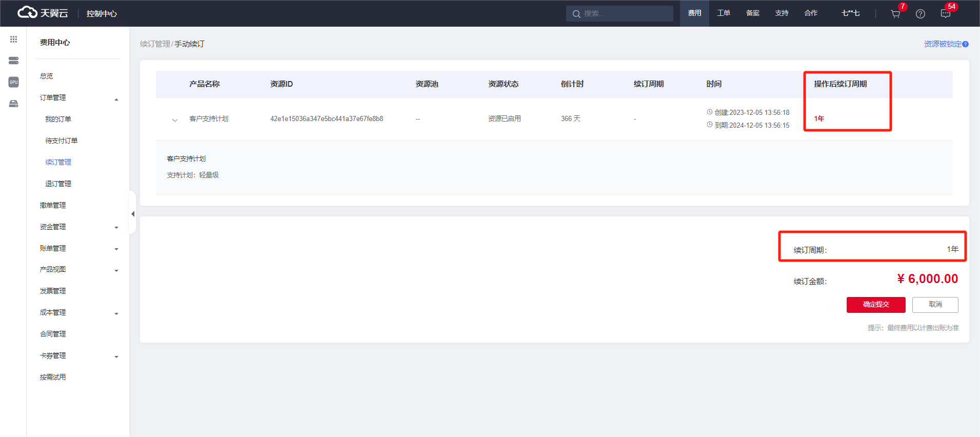Click the resource ID 42e1e15036a347e5bc441a37e67fe8b8
This screenshot has width=980, height=437.
click(327, 119)
